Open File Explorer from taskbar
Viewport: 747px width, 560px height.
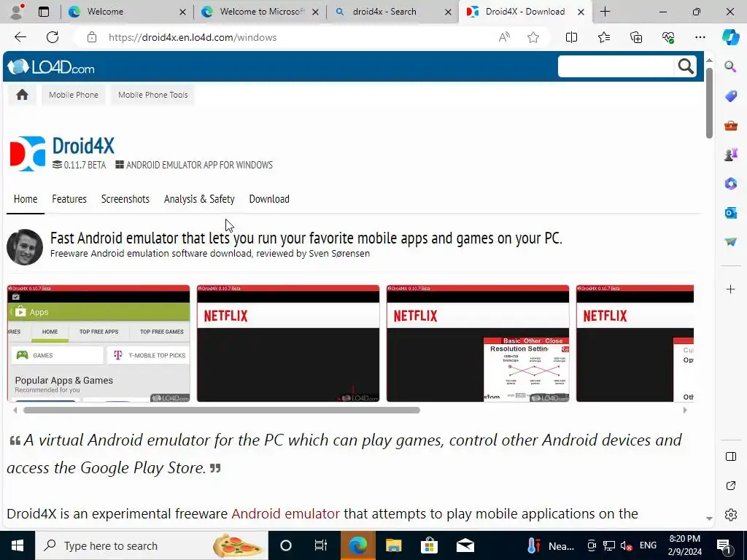click(393, 545)
